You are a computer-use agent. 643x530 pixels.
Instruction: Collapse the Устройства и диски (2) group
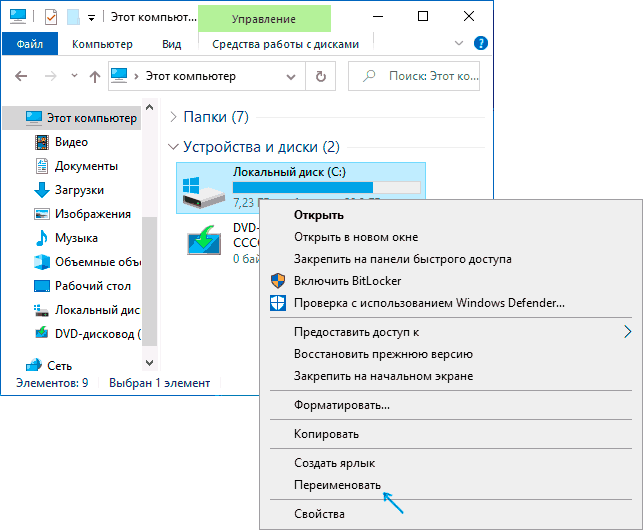(173, 146)
